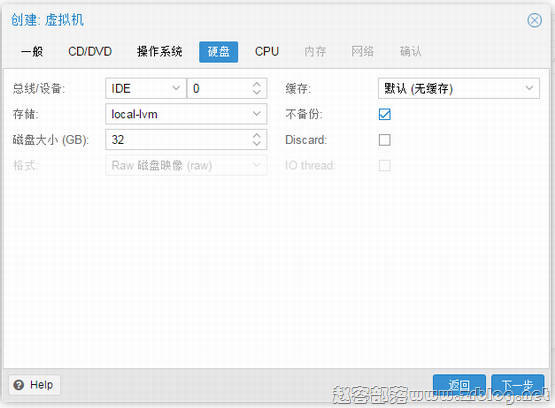This screenshot has height=408, width=555.
Task: Go to the 操作系统 tab
Action: click(160, 52)
